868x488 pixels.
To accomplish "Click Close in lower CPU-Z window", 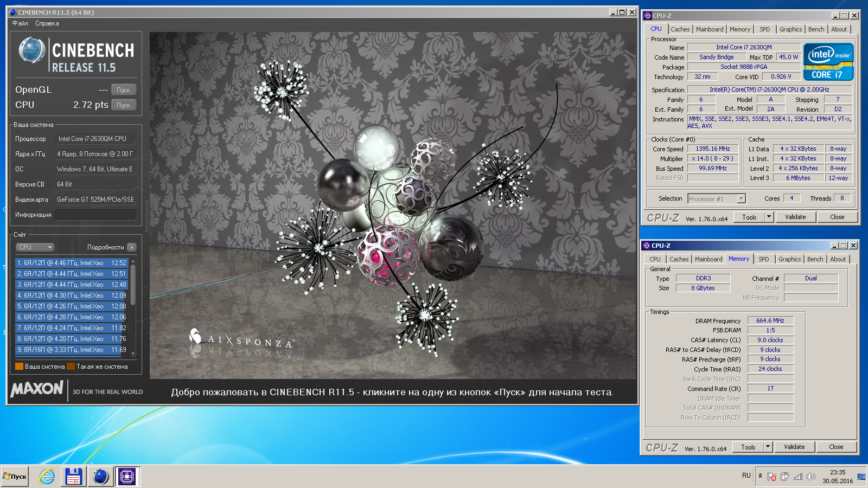I will click(836, 447).
